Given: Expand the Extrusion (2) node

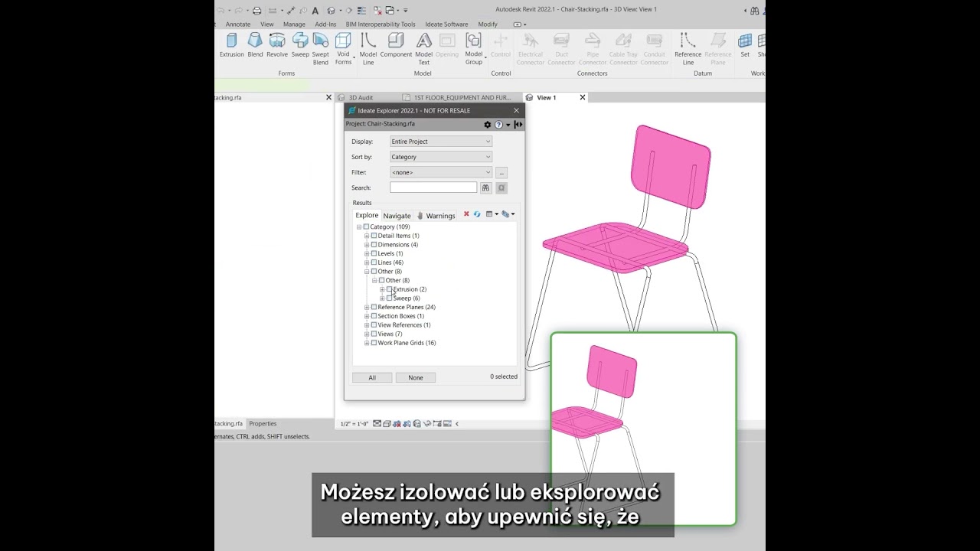Looking at the screenshot, I should click(382, 289).
